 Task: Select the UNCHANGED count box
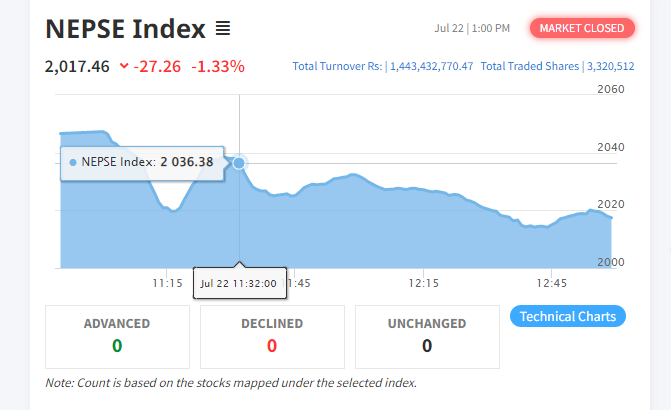point(427,335)
